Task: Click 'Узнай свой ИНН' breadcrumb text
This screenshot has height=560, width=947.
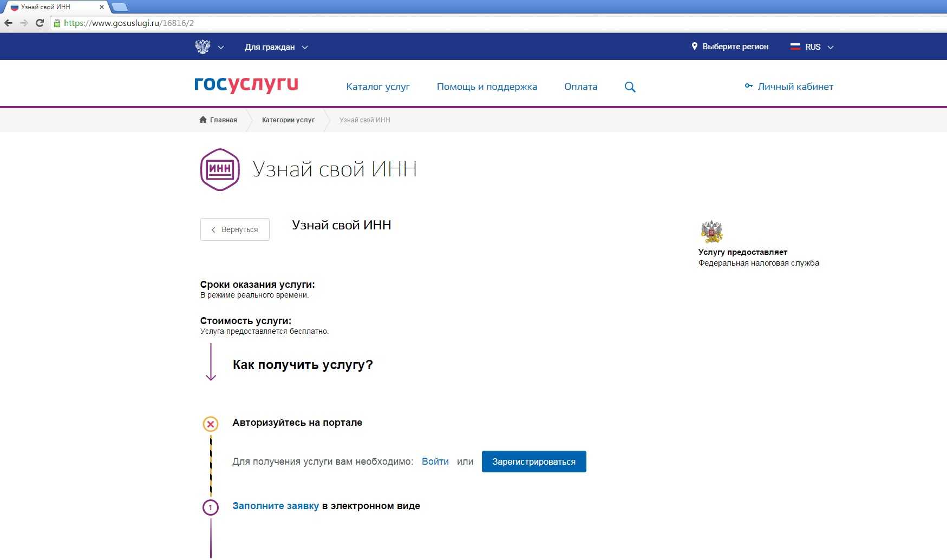Action: click(x=364, y=120)
